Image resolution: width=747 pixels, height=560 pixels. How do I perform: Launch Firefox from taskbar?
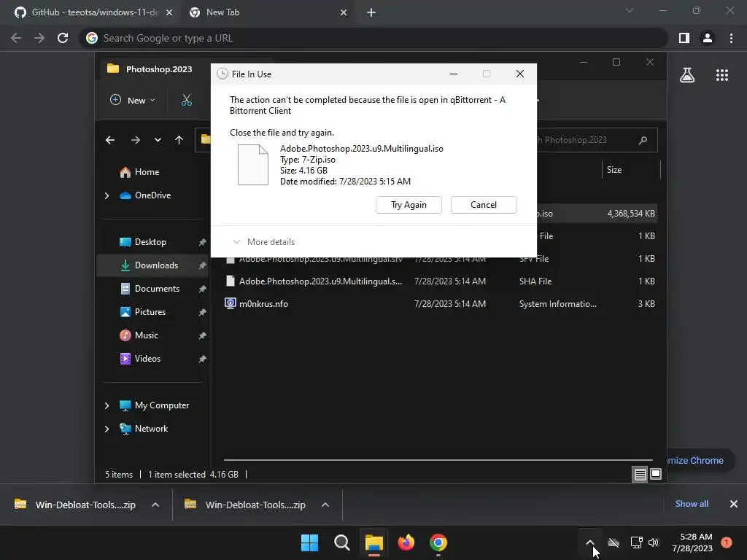point(406,542)
